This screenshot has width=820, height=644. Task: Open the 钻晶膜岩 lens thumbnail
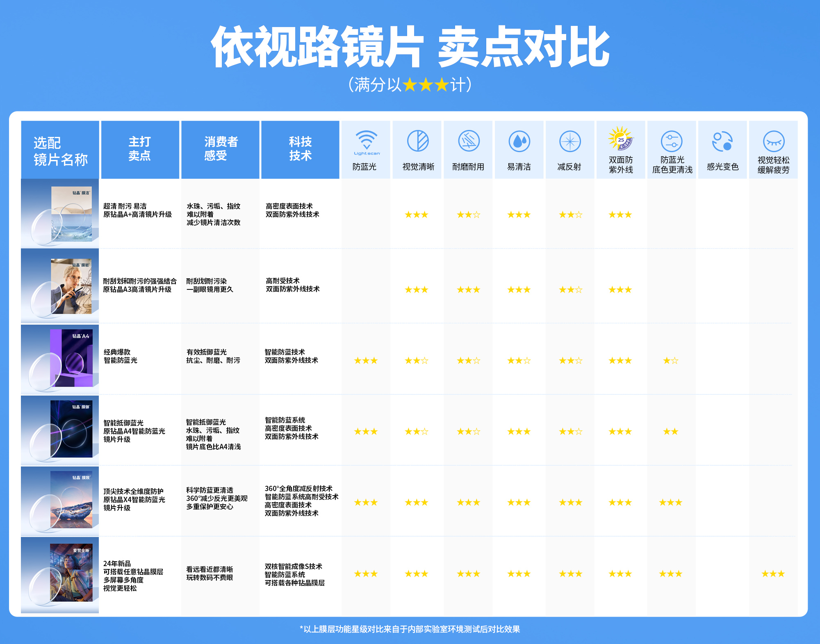tap(60, 286)
